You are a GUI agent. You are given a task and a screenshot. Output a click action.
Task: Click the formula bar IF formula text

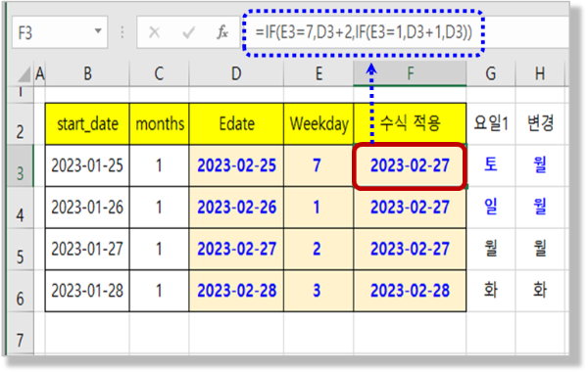coord(364,32)
